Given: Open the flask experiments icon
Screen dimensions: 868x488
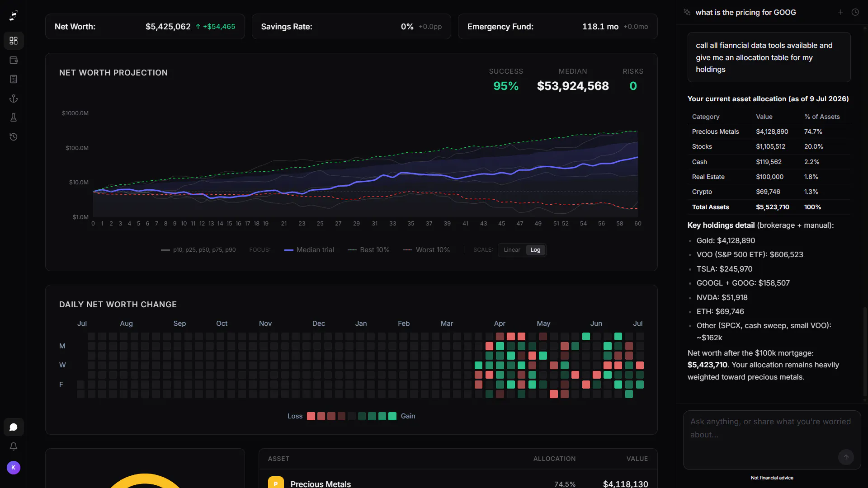Looking at the screenshot, I should (x=14, y=117).
